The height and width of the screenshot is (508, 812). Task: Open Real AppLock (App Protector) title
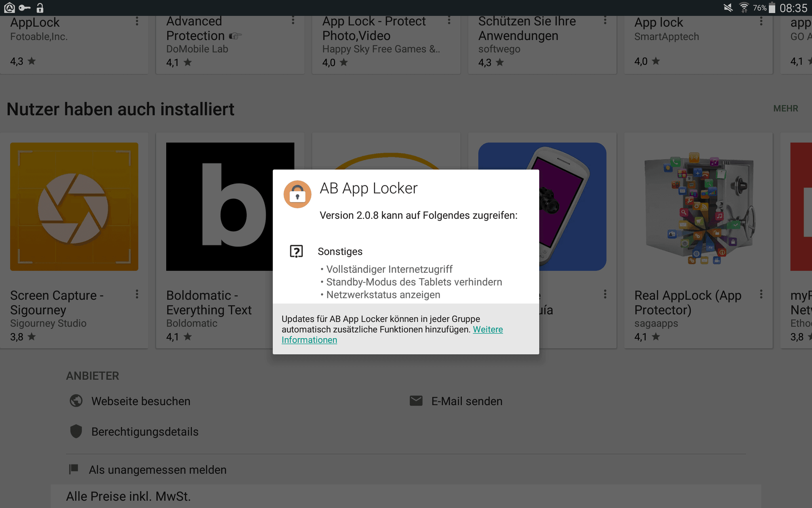pyautogui.click(x=688, y=302)
